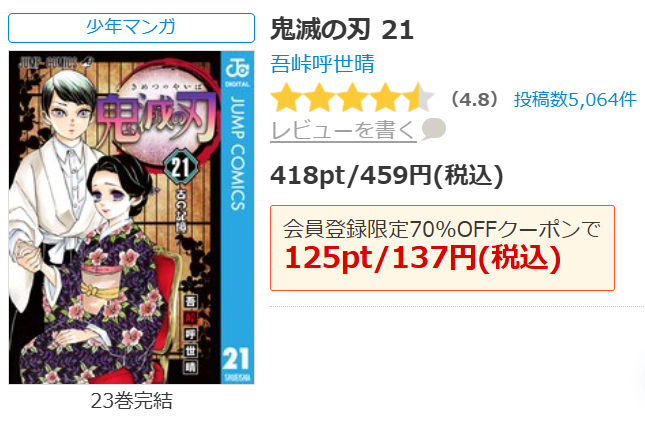
Task: Open author link 吾峠呼世晴
Action: [x=322, y=64]
